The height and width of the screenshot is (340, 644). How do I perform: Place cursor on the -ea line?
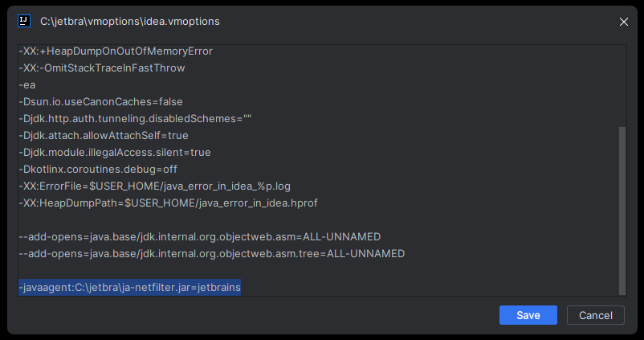(27, 85)
